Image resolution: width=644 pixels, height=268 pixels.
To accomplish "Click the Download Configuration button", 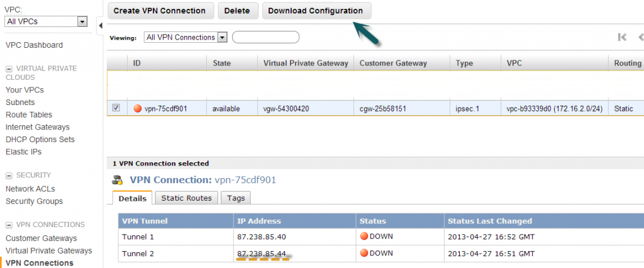I will coord(316,11).
